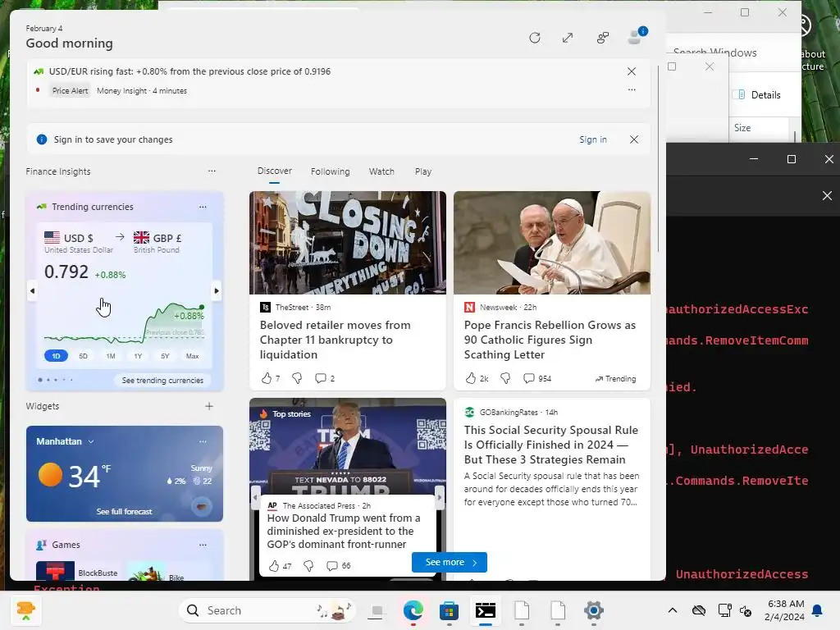Screen dimensions: 840x630
Task: Open Games widget more options
Action: click(x=203, y=545)
